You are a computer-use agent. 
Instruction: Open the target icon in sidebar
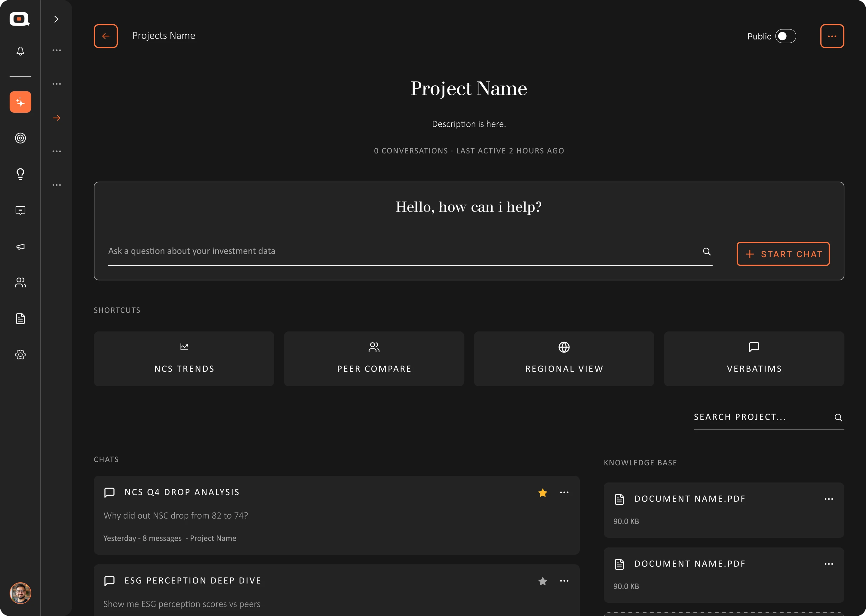click(x=20, y=138)
